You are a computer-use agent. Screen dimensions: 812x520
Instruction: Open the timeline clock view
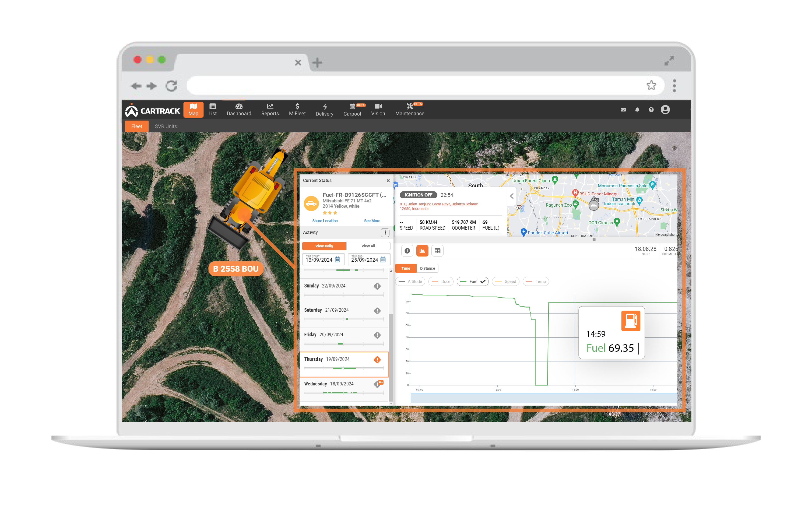pyautogui.click(x=407, y=251)
